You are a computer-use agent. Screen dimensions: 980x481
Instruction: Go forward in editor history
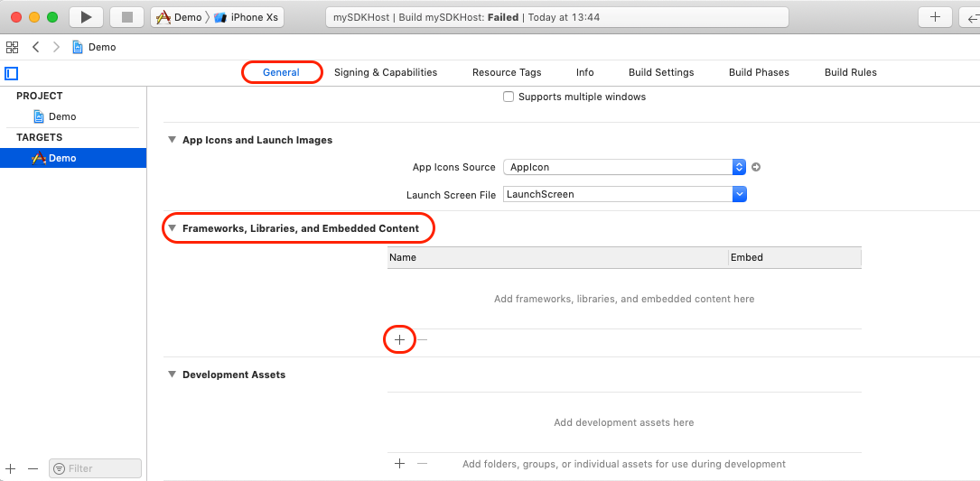tap(56, 47)
